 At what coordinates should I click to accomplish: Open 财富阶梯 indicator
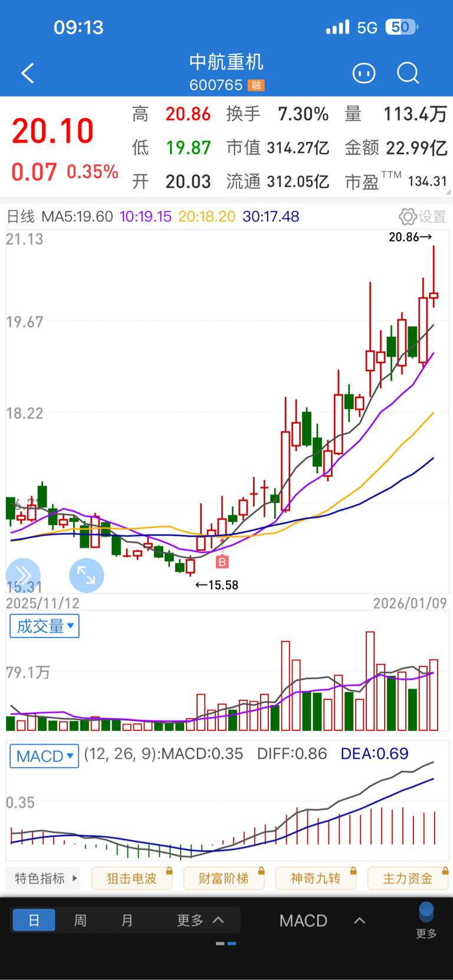coord(224,879)
